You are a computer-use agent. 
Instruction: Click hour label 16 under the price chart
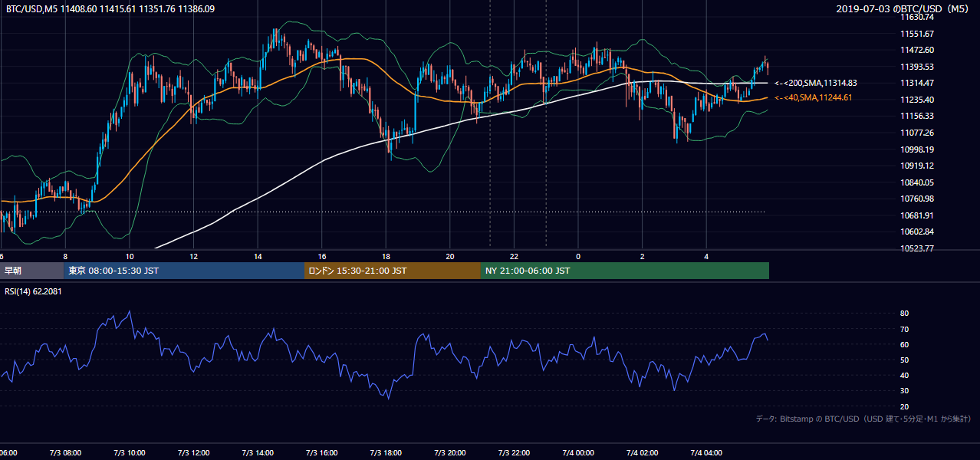[322, 256]
